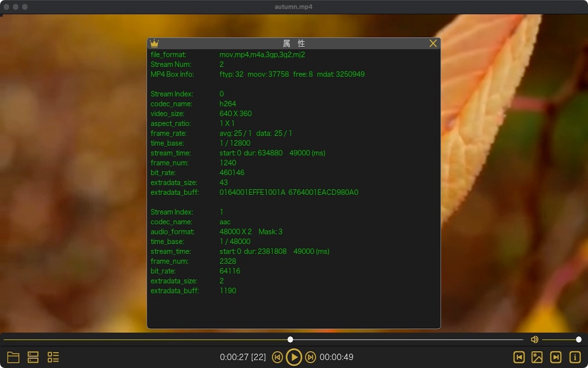This screenshot has width=588, height=368.
Task: Take a snapshot with the image icon
Action: pyautogui.click(x=537, y=357)
